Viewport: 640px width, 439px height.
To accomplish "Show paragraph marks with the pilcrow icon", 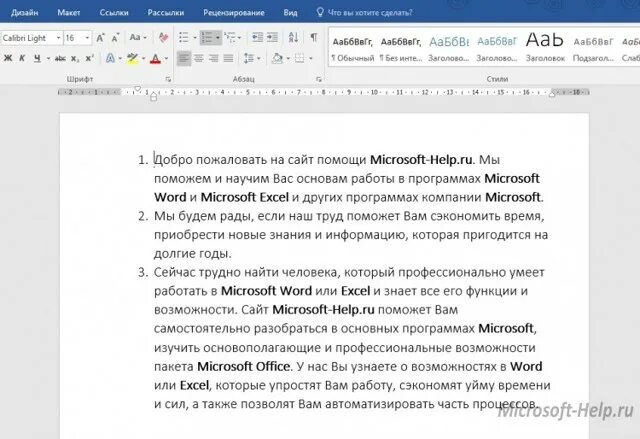I will [313, 38].
